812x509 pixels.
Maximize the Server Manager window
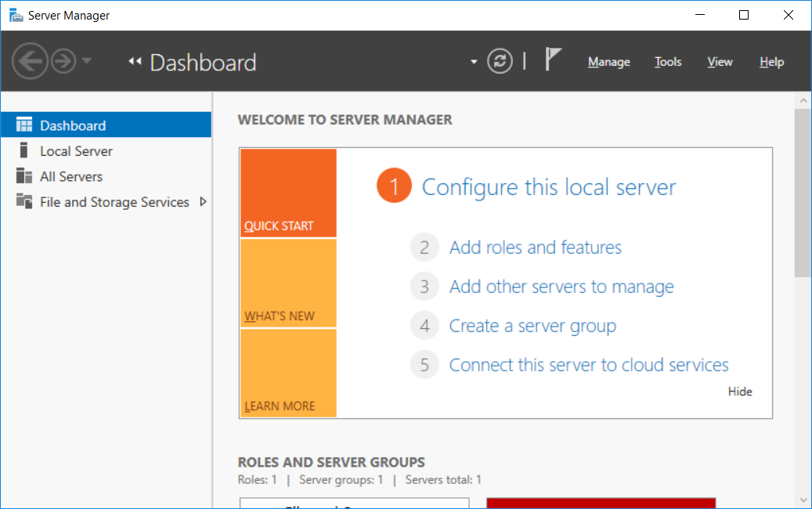744,15
